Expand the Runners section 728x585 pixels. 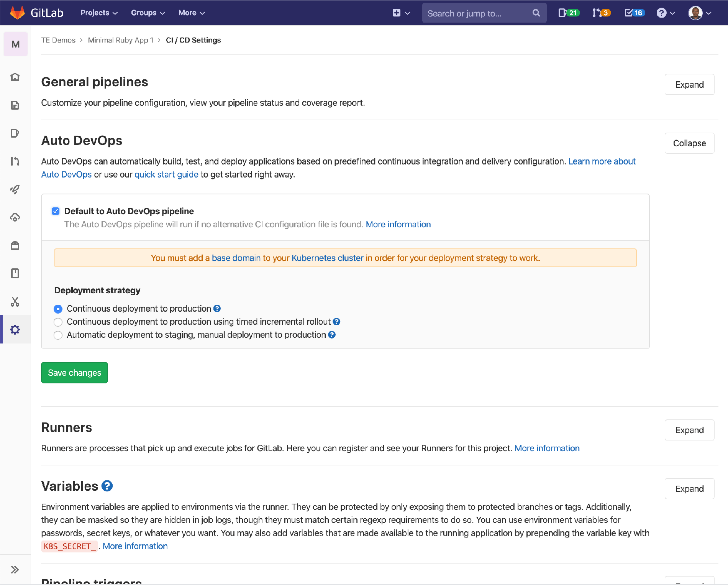[x=689, y=430]
